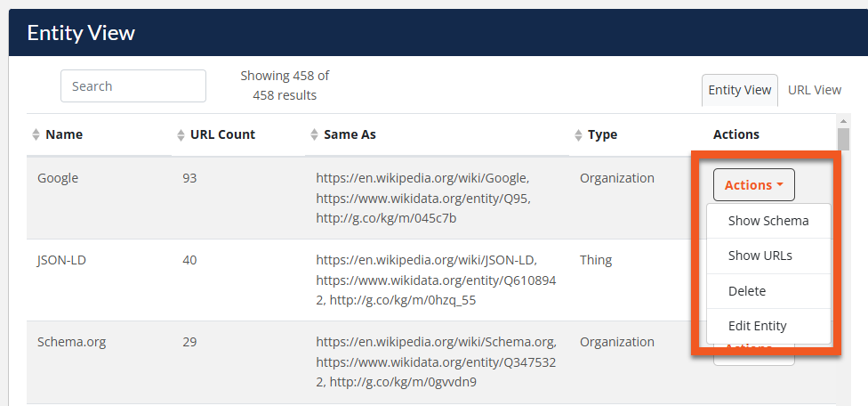This screenshot has height=406, width=868.
Task: Select the Entity View tab
Action: click(740, 90)
